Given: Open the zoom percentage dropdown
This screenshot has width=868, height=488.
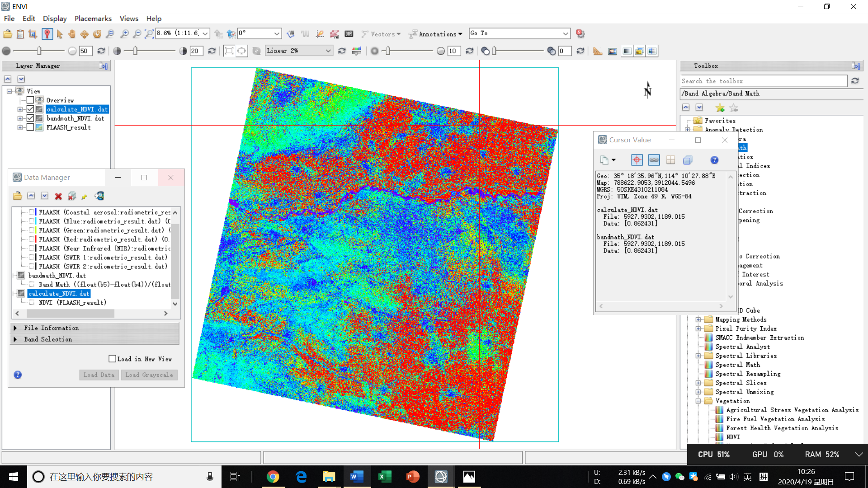Looking at the screenshot, I should coord(204,33).
